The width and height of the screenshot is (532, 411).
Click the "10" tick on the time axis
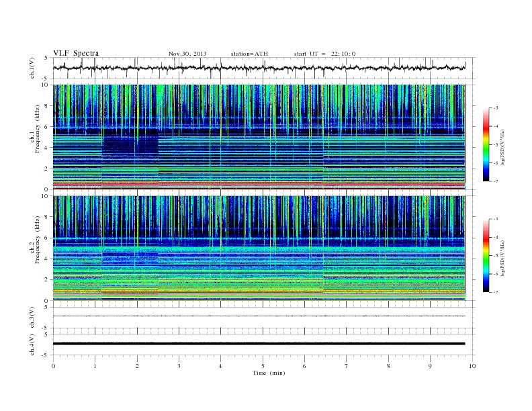point(472,366)
